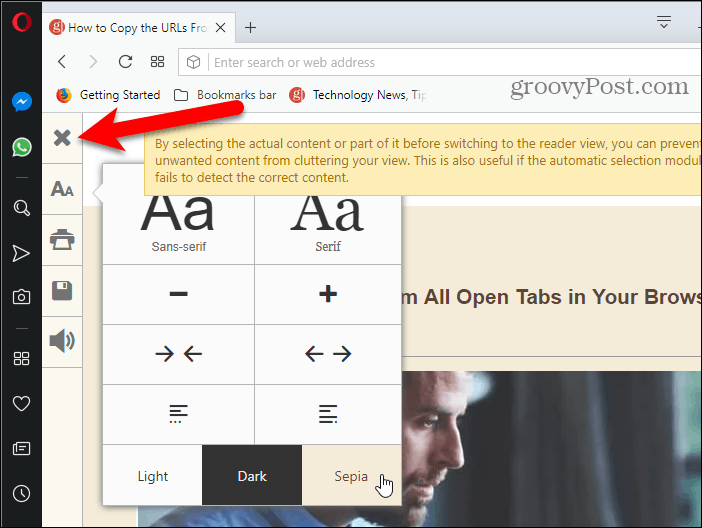This screenshot has width=702, height=528.
Task: Decrease line spacing with the tight lines icon
Action: (x=179, y=414)
